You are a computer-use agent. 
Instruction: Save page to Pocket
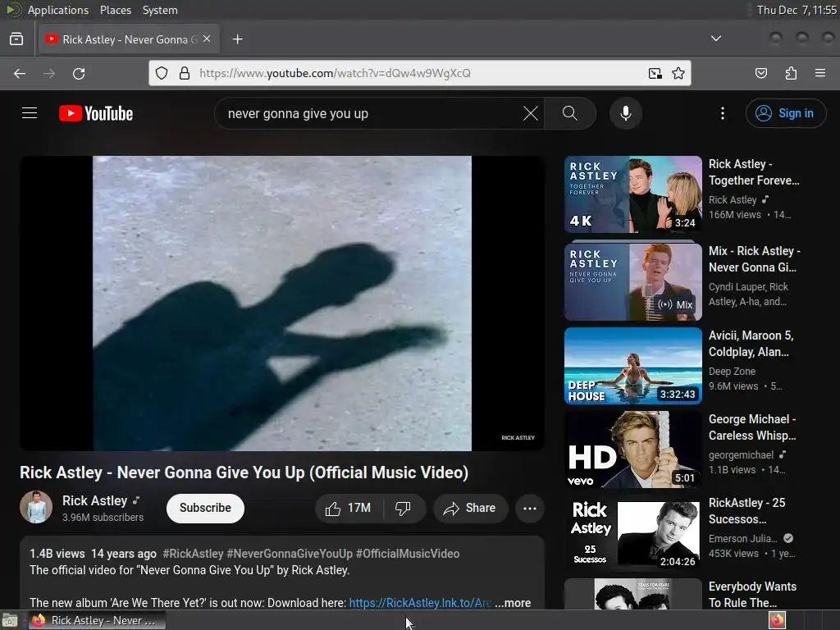[761, 73]
